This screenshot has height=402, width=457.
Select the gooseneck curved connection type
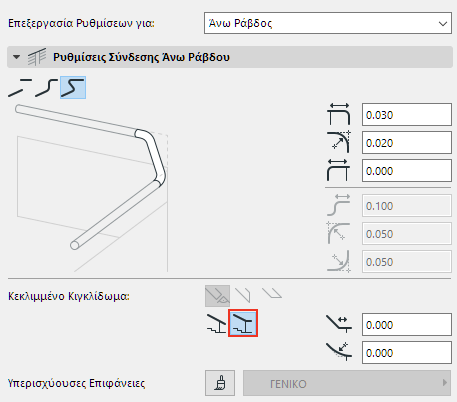pyautogui.click(x=47, y=88)
